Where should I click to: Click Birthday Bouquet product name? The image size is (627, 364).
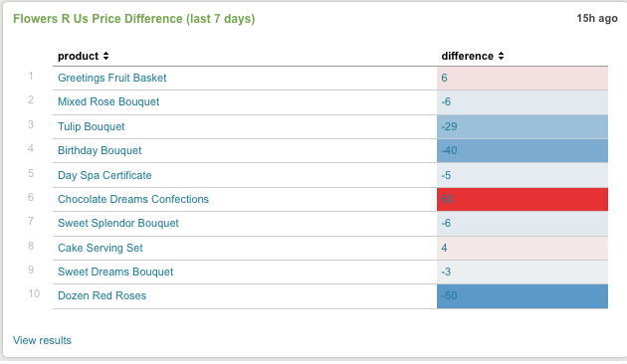100,150
